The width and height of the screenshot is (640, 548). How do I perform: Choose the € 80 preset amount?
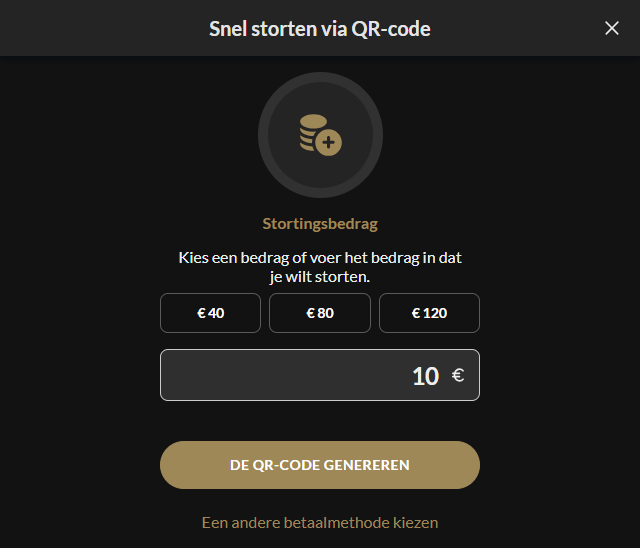(320, 313)
